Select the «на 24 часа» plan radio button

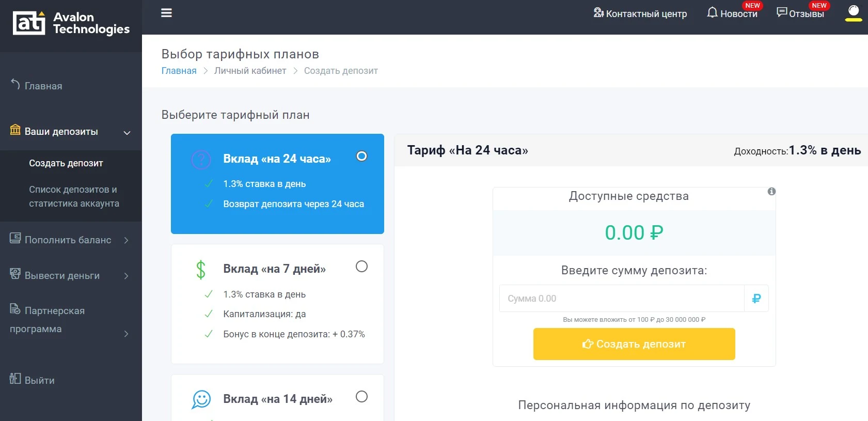(361, 156)
